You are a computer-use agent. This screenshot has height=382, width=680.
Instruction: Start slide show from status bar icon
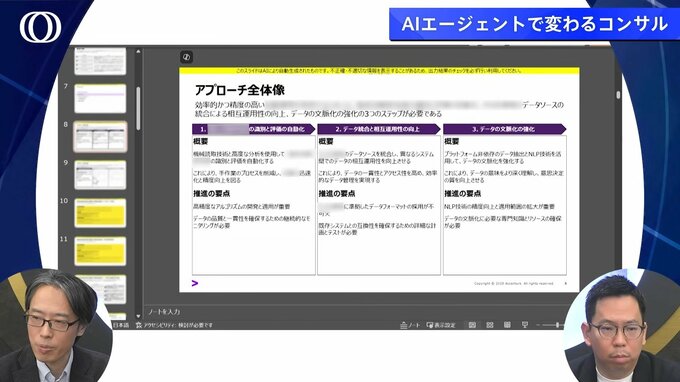click(x=525, y=325)
